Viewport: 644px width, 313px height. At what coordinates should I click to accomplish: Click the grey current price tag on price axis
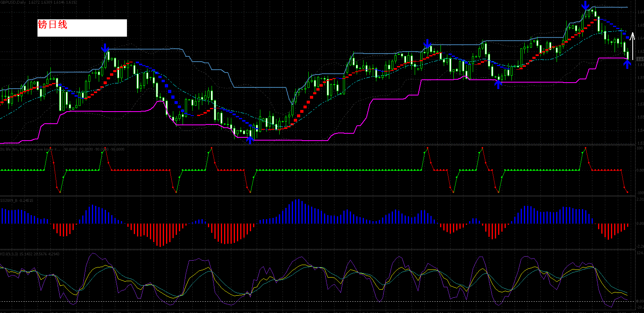point(640,59)
